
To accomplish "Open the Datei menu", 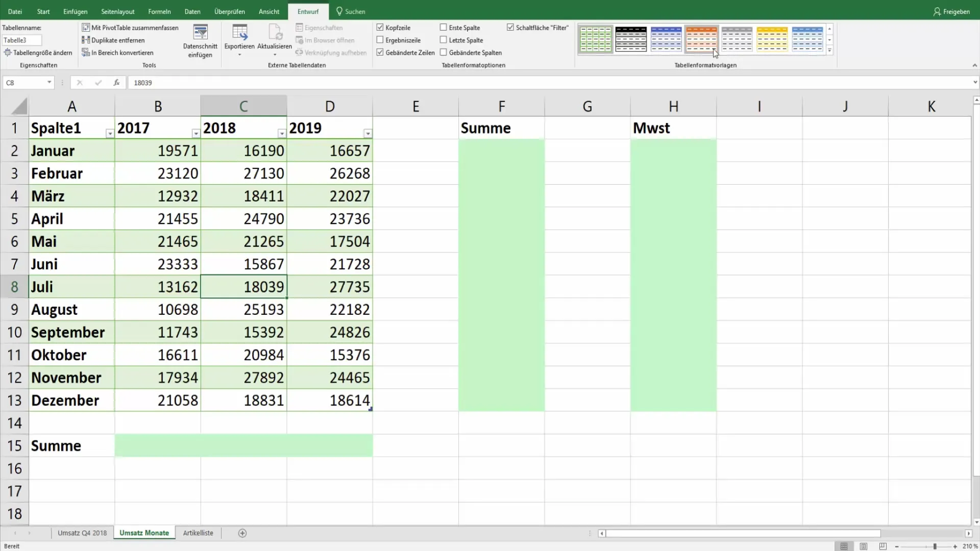I will 15,11.
